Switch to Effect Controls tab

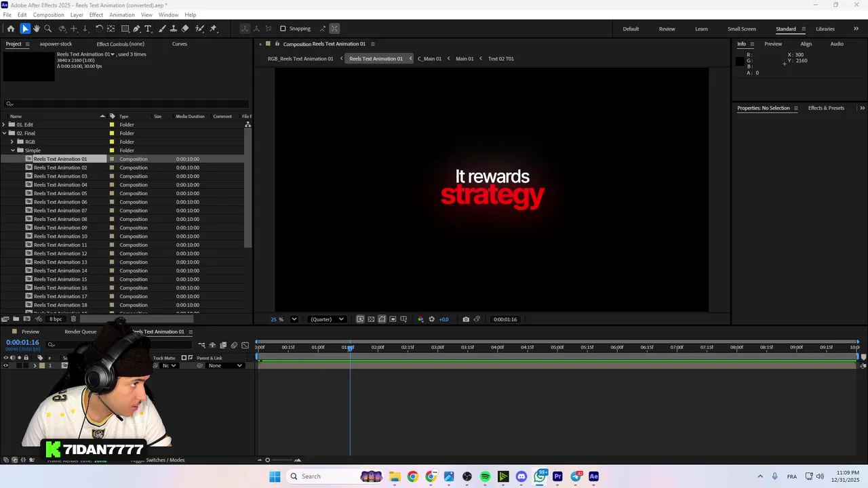click(x=120, y=44)
